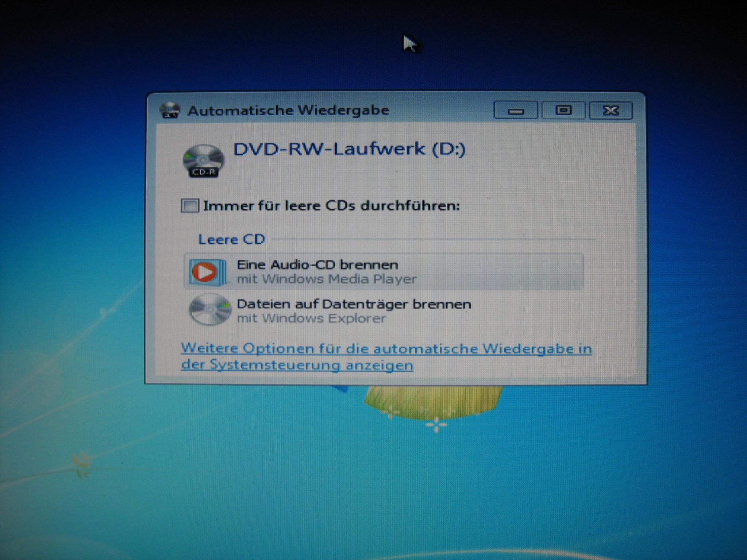
Task: Click the AutoPlay icon in the title bar
Action: 170,110
